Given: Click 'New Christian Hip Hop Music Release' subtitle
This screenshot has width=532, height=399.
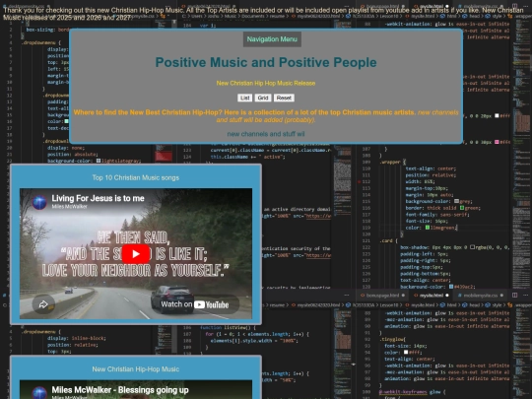Looking at the screenshot, I should tap(266, 83).
